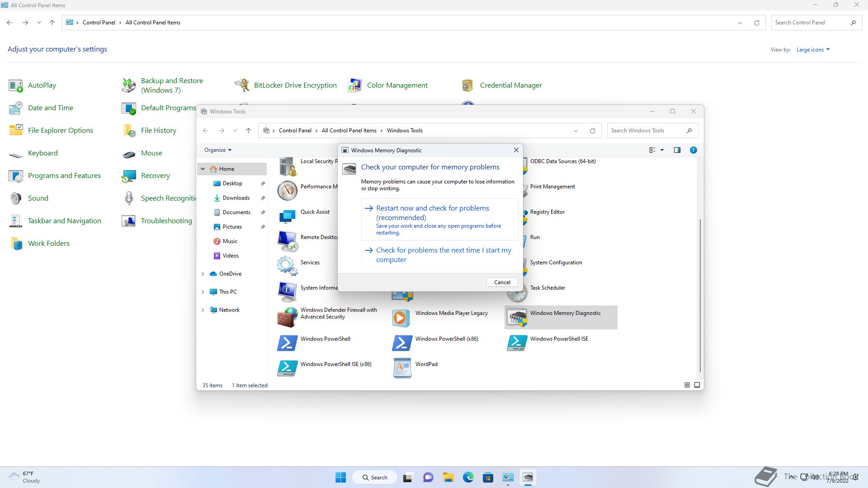Viewport: 868px width, 488px height.
Task: Toggle the preview pane in Windows Tools
Action: (677, 150)
